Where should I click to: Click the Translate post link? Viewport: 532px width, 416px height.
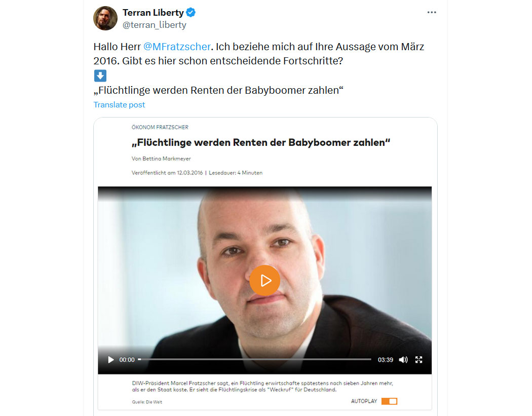click(119, 104)
